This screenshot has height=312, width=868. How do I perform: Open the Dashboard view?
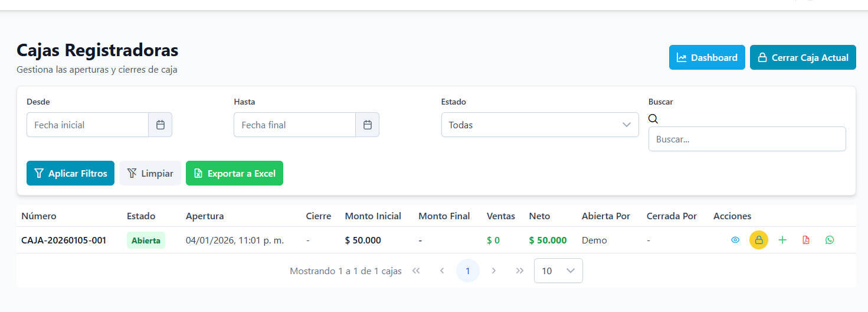(706, 57)
